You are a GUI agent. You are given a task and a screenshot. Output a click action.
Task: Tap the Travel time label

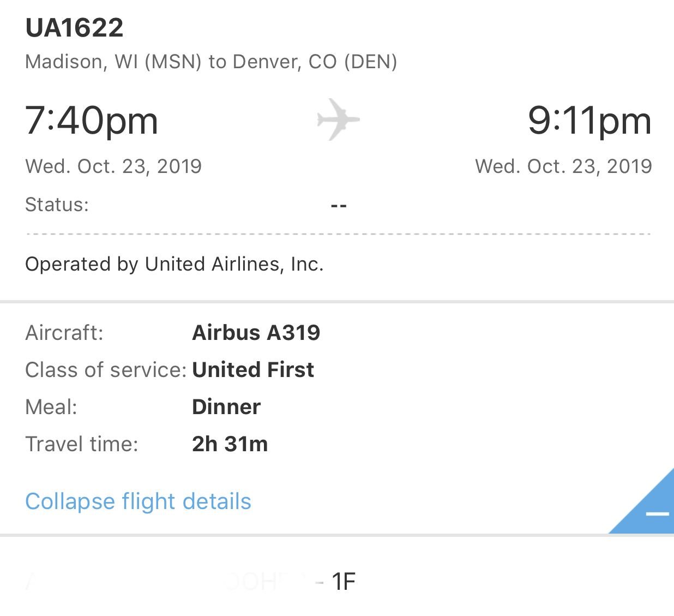pyautogui.click(x=82, y=444)
